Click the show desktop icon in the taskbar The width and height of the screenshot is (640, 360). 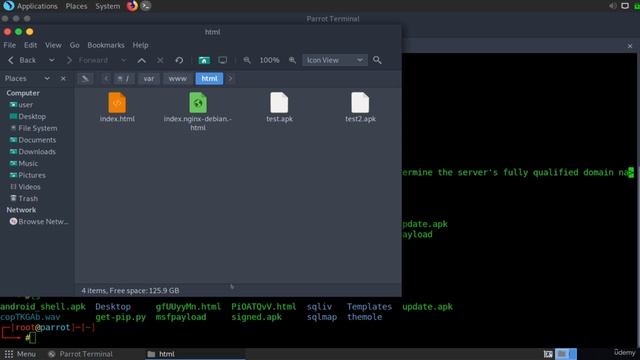(548, 354)
